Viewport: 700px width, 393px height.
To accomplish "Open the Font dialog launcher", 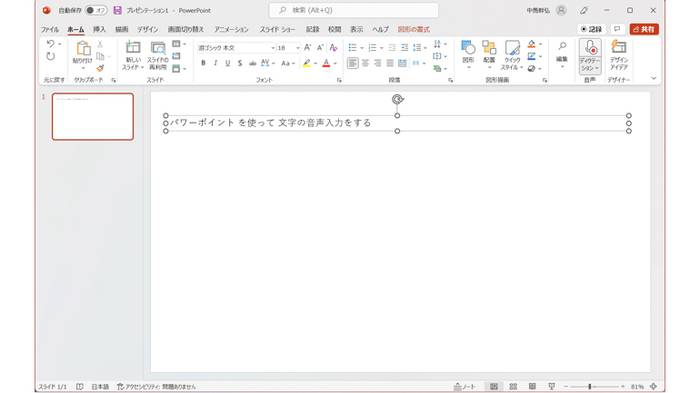I will tap(339, 80).
